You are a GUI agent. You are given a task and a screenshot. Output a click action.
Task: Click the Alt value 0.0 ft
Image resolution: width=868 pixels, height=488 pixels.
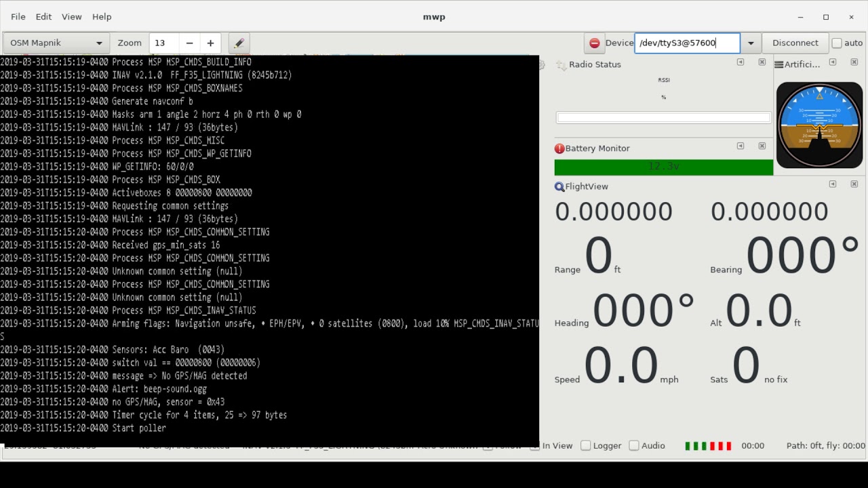[x=759, y=310]
